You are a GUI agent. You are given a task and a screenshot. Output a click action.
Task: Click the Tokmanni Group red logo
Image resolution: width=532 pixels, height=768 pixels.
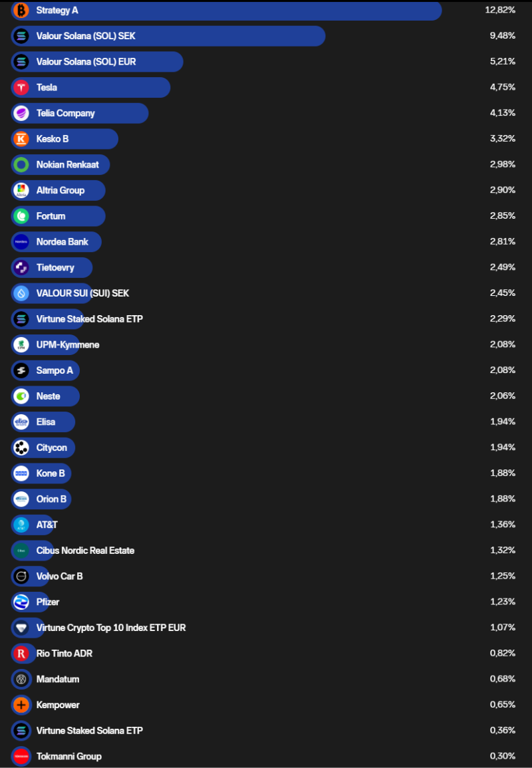pos(21,756)
